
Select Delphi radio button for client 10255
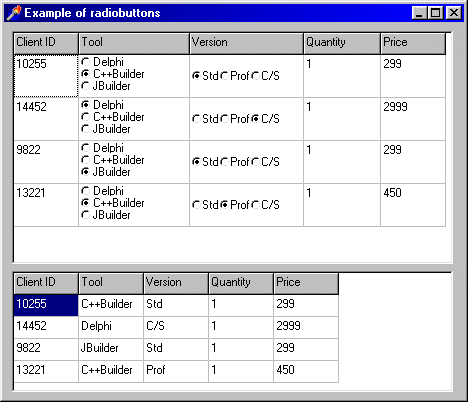(x=86, y=62)
